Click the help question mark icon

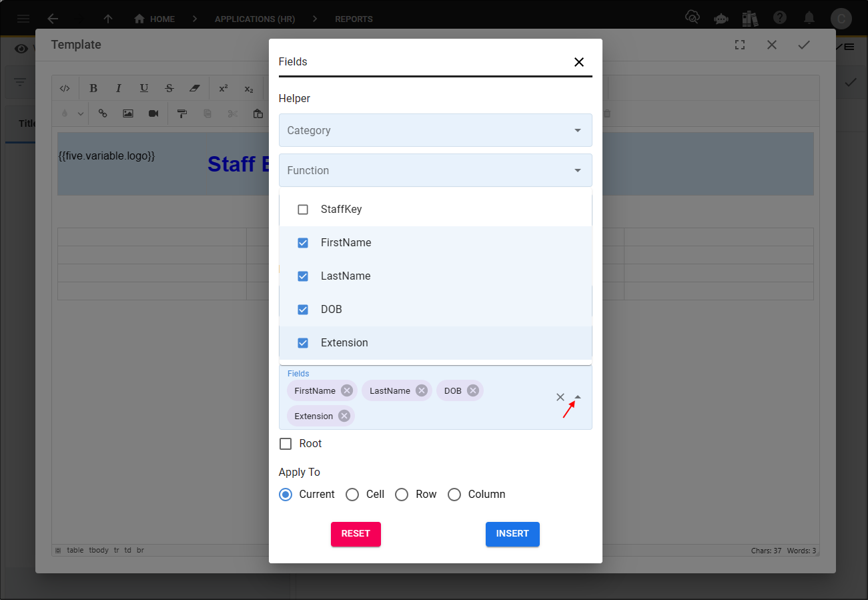tap(779, 18)
